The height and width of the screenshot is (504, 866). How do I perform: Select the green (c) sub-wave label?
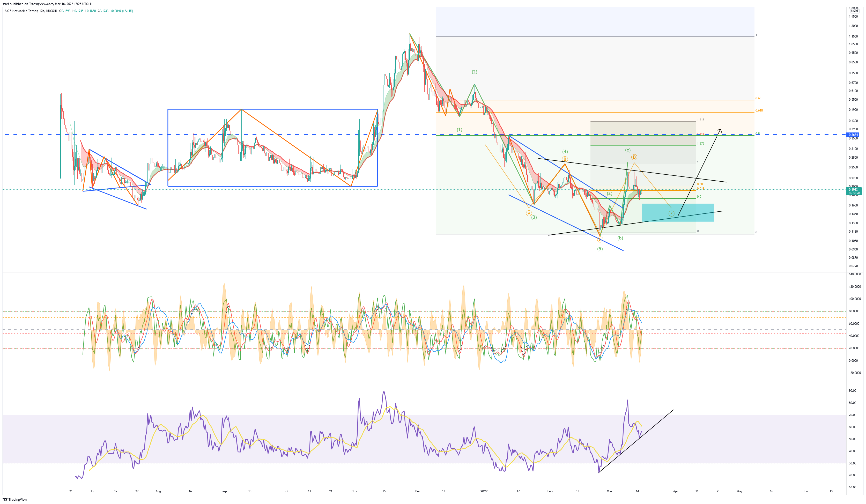(x=627, y=150)
